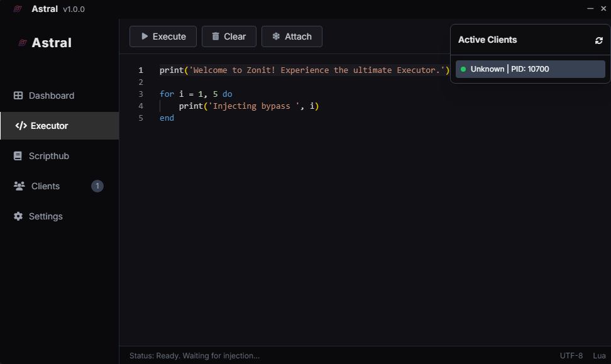Click the Executor code brackets icon
The width and height of the screenshot is (611, 364).
click(x=21, y=126)
